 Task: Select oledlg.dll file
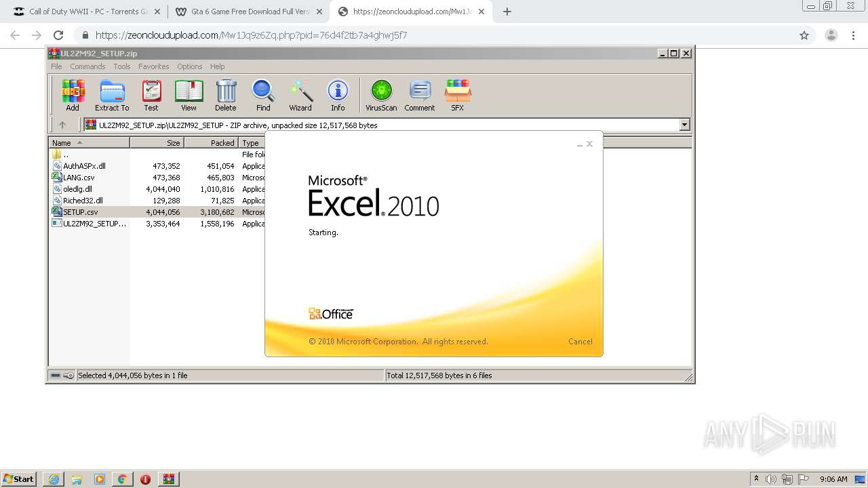coord(157,189)
